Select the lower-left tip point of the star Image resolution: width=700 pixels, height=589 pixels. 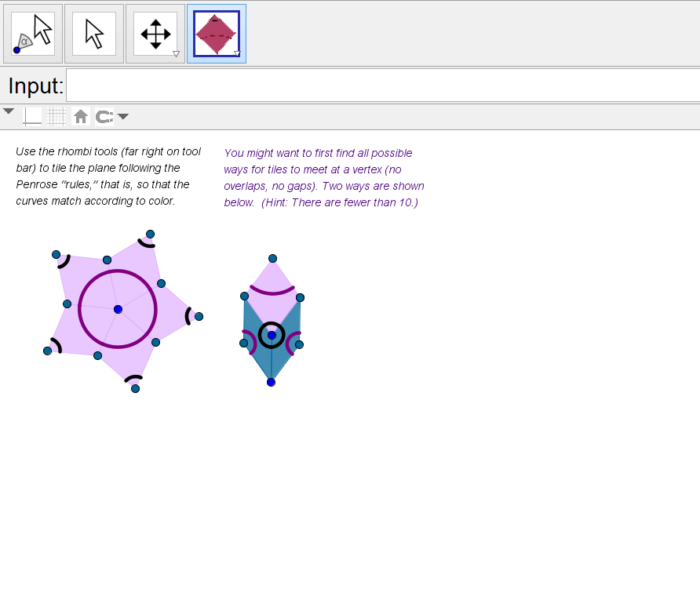pos(47,351)
